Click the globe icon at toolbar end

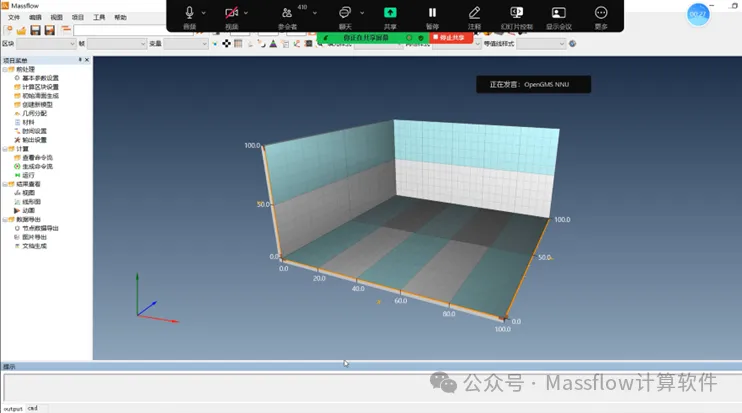coord(573,44)
